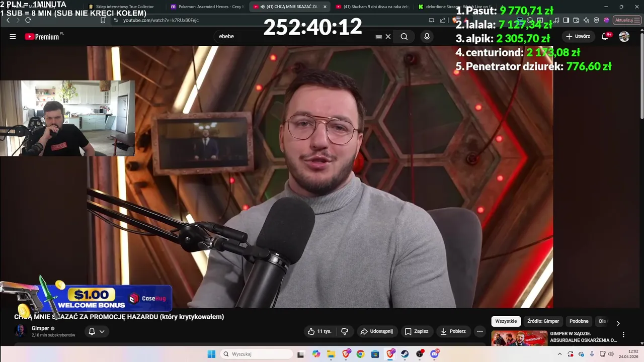Screen dimensions: 644x362
Task: Open options for GIMPER W SĄDZIE video
Action: [623, 335]
